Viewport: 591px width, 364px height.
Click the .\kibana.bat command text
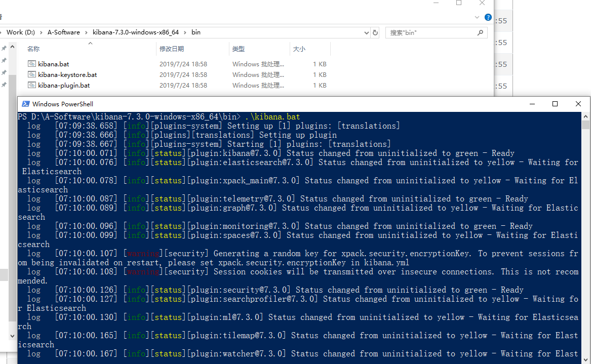click(x=272, y=117)
